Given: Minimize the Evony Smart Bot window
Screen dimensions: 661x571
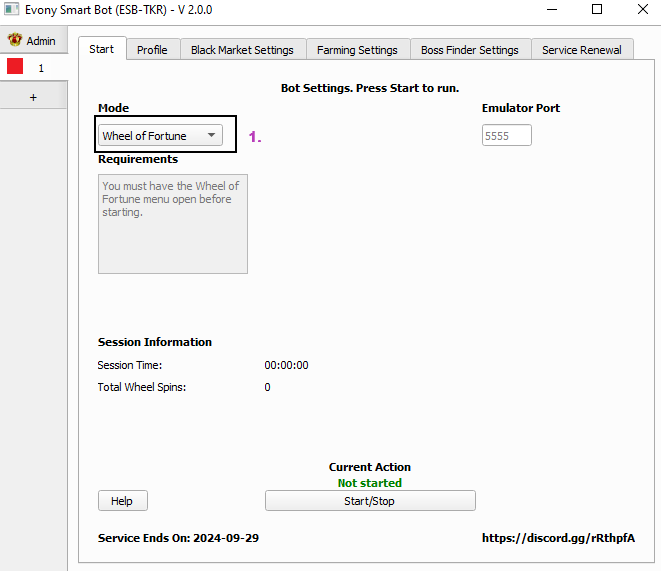Looking at the screenshot, I should 552,9.
